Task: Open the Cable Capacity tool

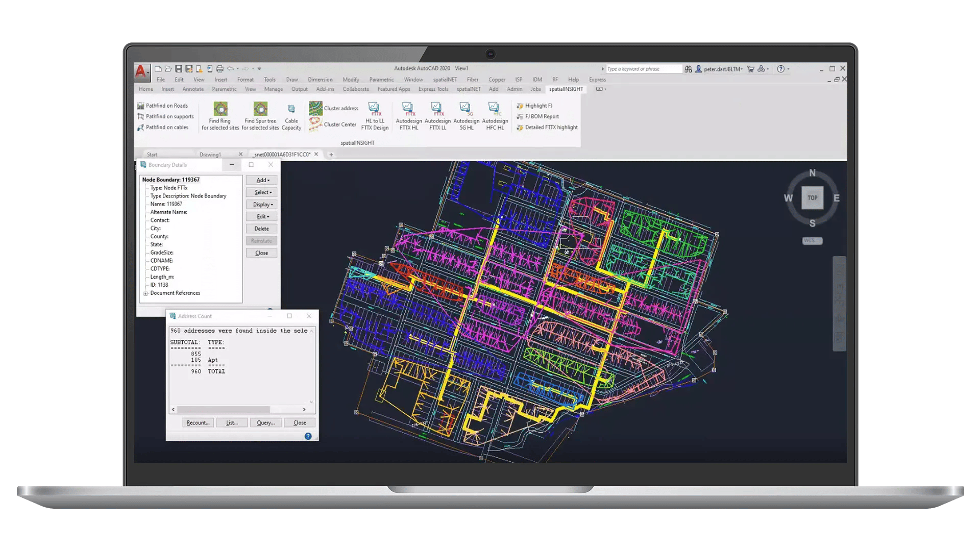Action: tap(291, 117)
